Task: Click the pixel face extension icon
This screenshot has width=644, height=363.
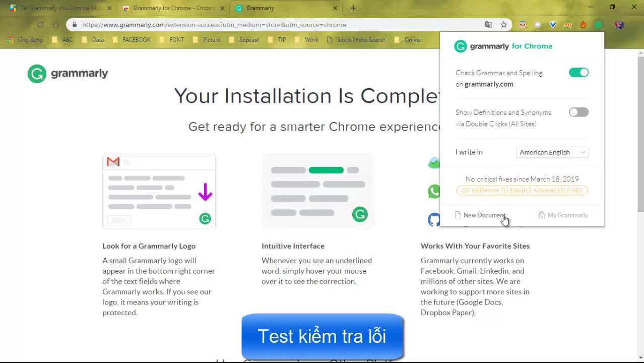Action: point(523,25)
